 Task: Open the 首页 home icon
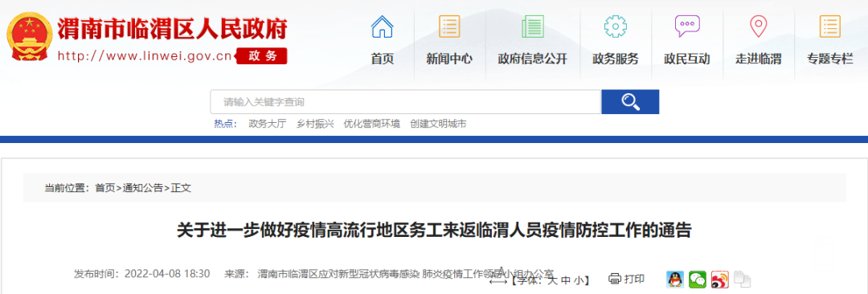click(382, 26)
